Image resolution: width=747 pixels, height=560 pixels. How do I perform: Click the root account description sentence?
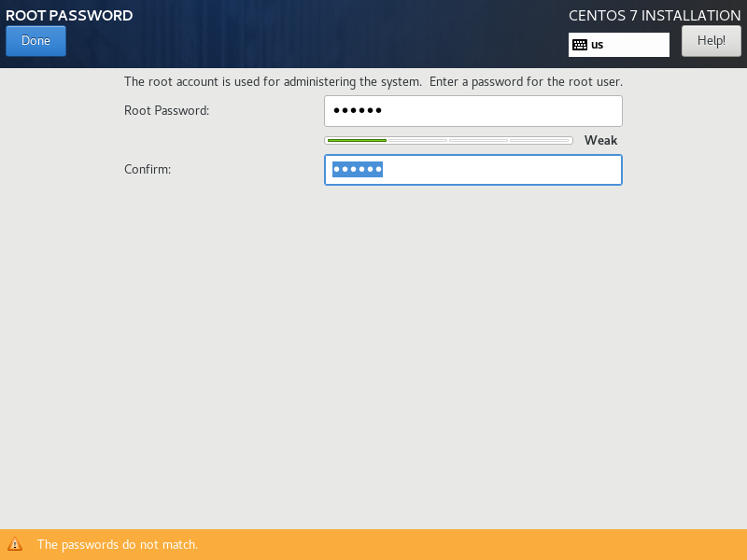373,82
